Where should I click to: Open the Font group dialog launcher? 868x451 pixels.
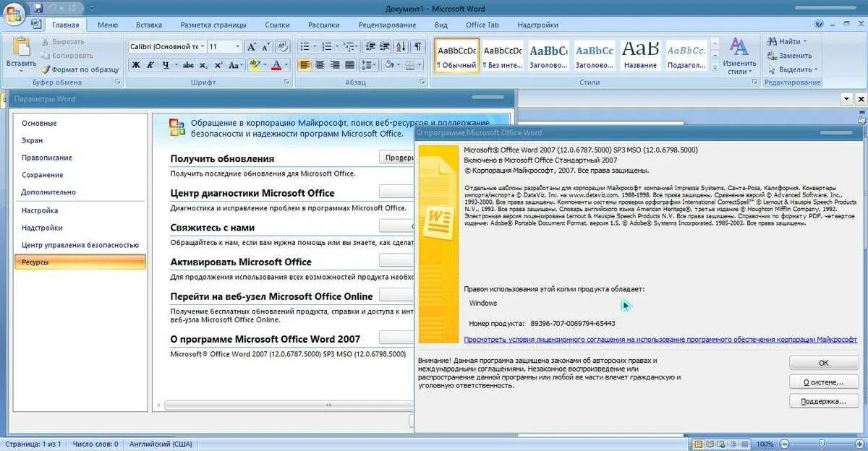pos(287,82)
